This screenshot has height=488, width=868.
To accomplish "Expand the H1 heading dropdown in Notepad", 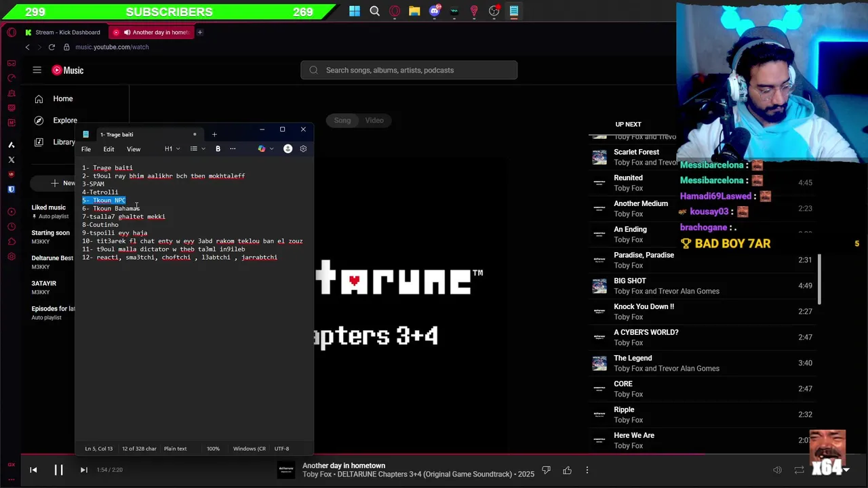I will tap(172, 149).
